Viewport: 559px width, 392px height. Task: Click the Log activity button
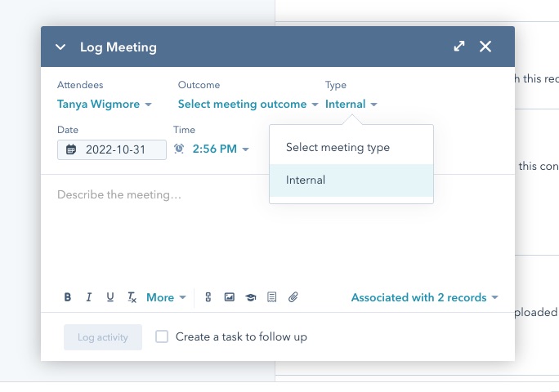(103, 337)
